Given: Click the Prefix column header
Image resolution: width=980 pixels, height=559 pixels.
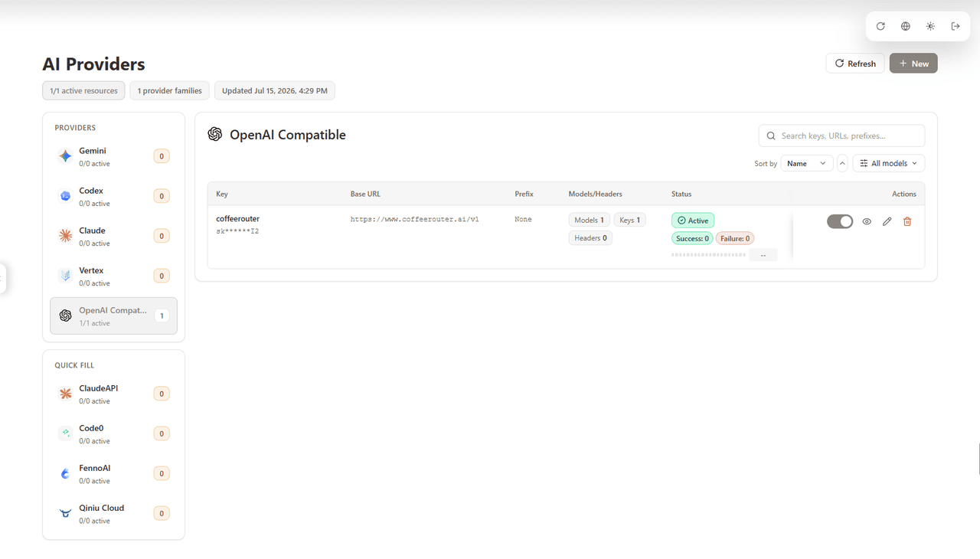Looking at the screenshot, I should 524,194.
